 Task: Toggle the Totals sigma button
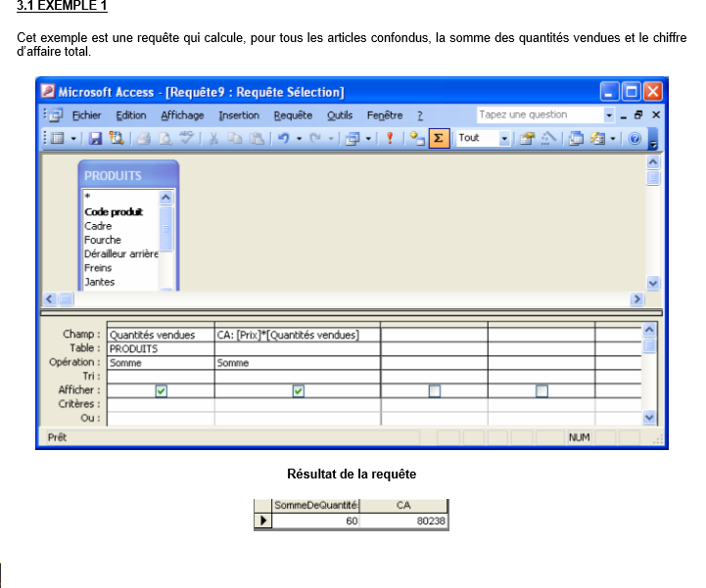[x=439, y=138]
